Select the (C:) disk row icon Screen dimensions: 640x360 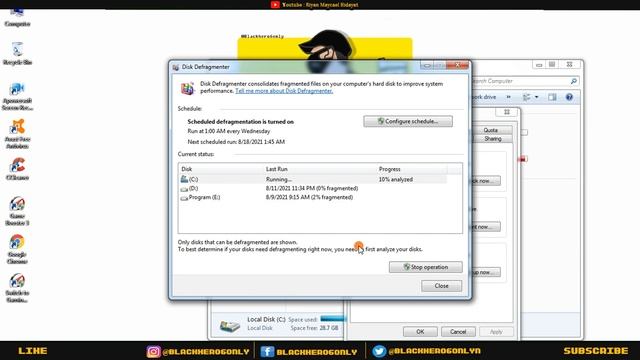[x=184, y=179]
